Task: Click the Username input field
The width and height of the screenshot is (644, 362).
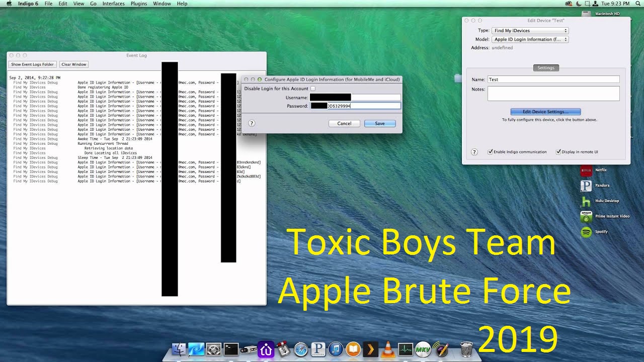Action: (355, 98)
